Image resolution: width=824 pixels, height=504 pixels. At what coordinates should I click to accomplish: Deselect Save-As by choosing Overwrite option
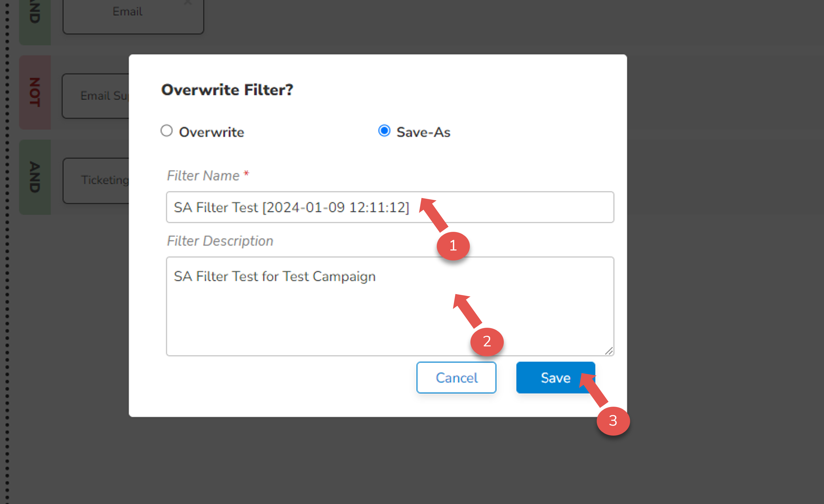[167, 131]
